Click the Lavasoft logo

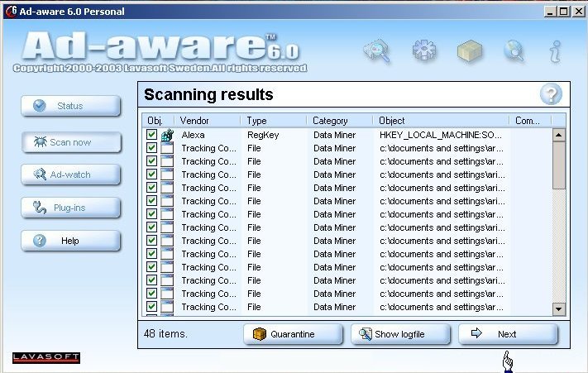tap(46, 357)
